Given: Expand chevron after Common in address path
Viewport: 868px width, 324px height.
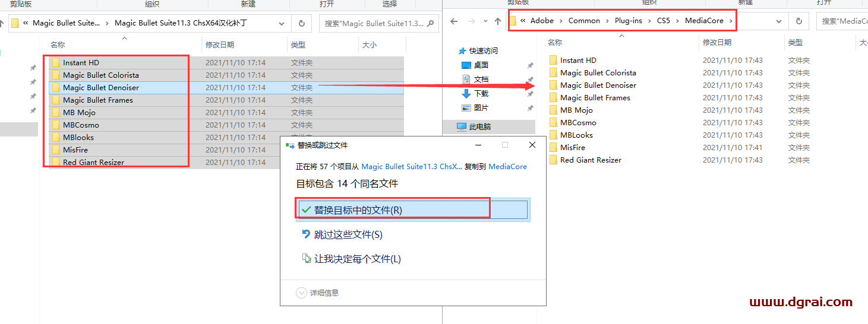Looking at the screenshot, I should [x=607, y=21].
